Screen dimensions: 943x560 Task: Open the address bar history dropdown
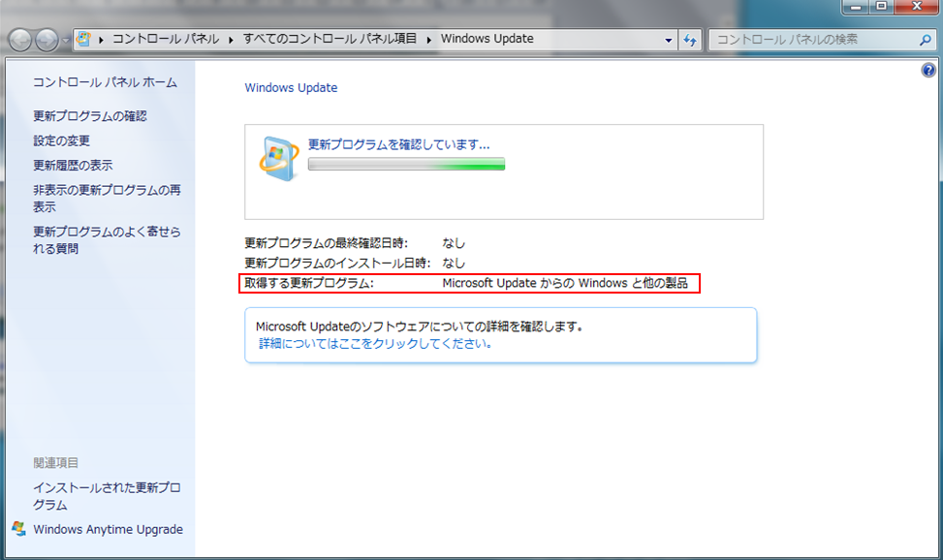pyautogui.click(x=668, y=41)
